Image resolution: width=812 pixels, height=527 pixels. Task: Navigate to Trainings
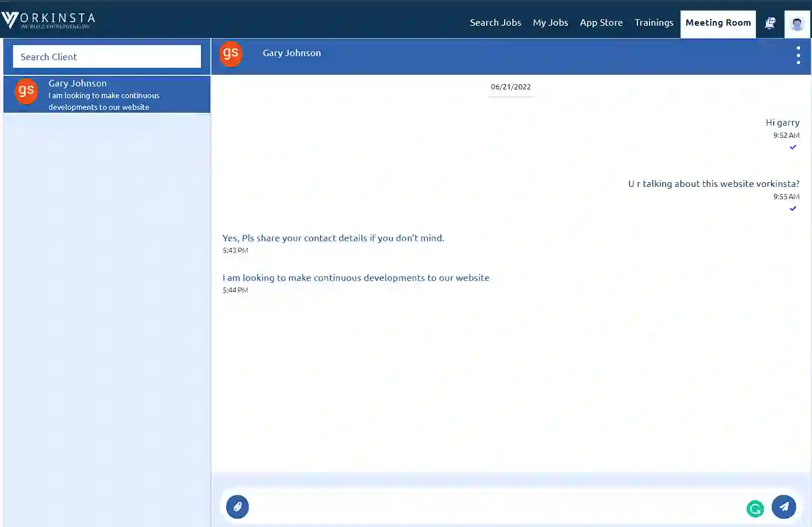coord(654,23)
